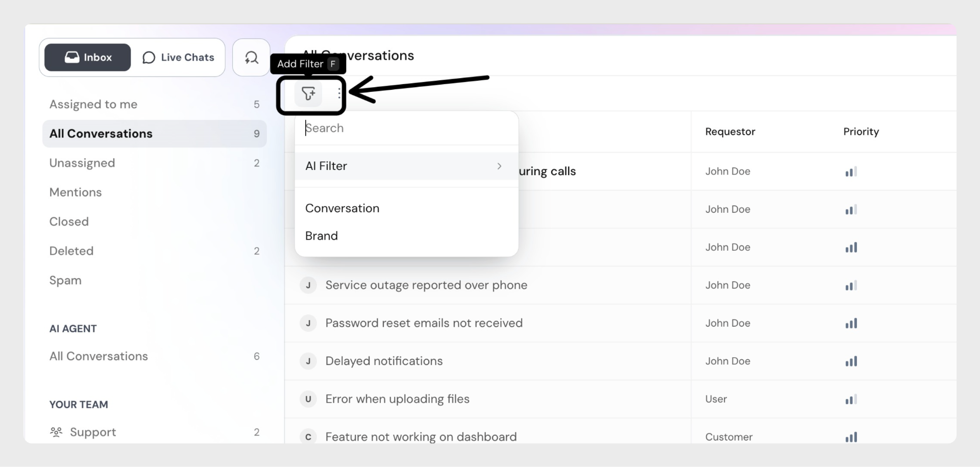This screenshot has width=980, height=467.
Task: Select Brand in the filter menu
Action: click(x=322, y=236)
